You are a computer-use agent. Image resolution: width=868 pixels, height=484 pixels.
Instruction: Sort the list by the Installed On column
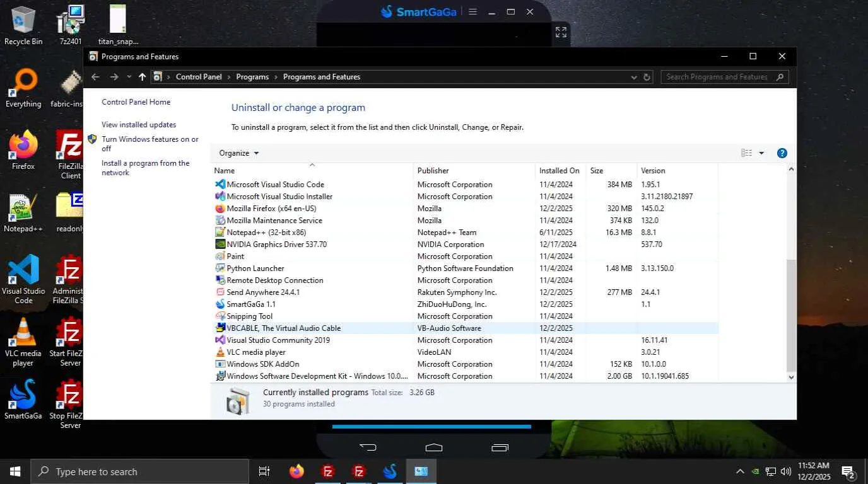(561, 170)
